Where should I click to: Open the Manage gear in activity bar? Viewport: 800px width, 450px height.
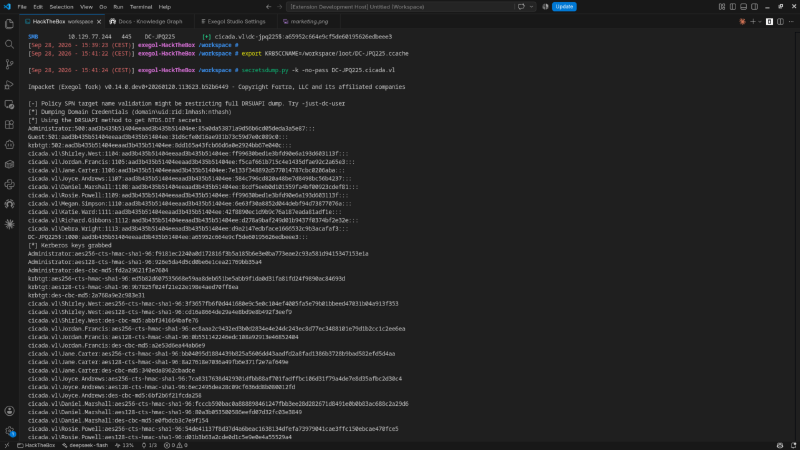click(9, 431)
